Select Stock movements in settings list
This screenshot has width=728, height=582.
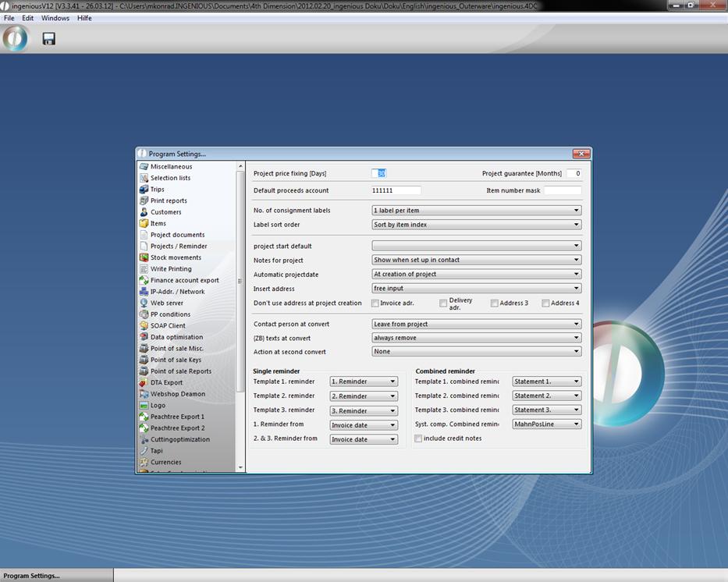pyautogui.click(x=176, y=257)
